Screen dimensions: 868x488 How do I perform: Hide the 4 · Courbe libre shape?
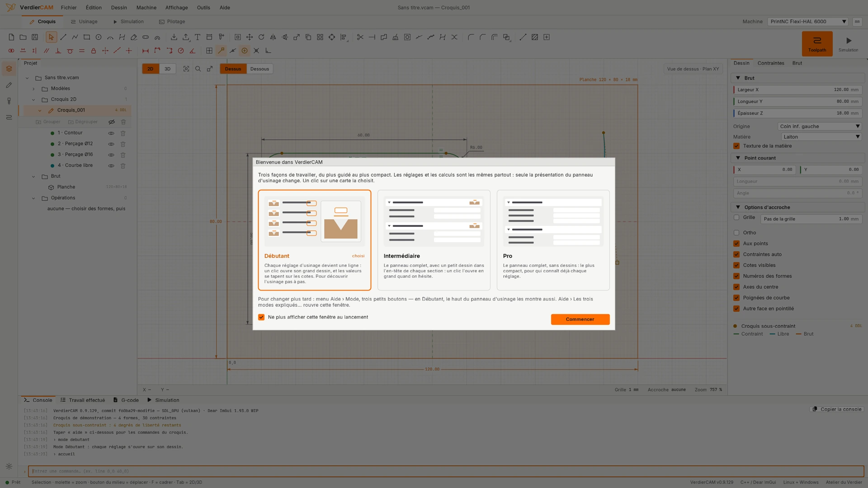[x=111, y=166]
